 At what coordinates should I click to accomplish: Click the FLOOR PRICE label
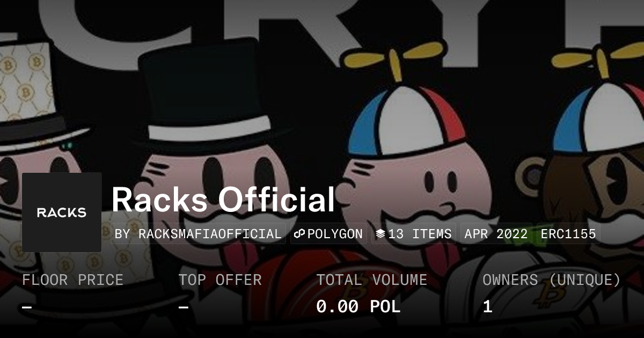pyautogui.click(x=72, y=280)
